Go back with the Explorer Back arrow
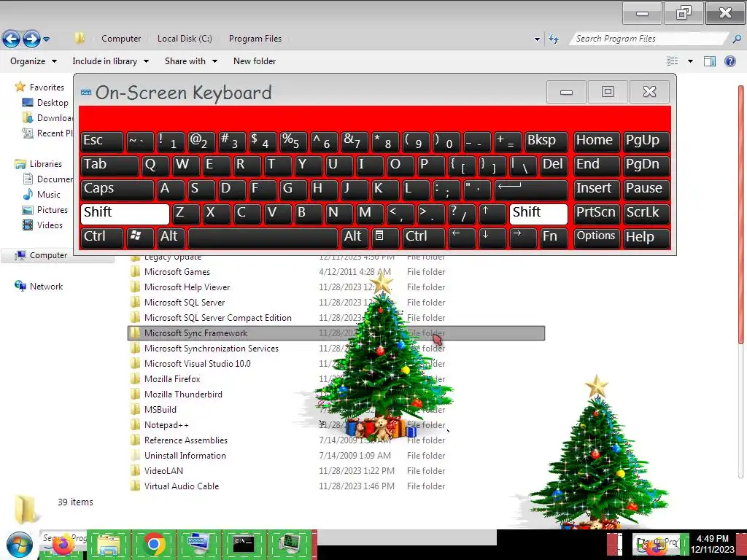The height and width of the screenshot is (560, 747). [12, 39]
